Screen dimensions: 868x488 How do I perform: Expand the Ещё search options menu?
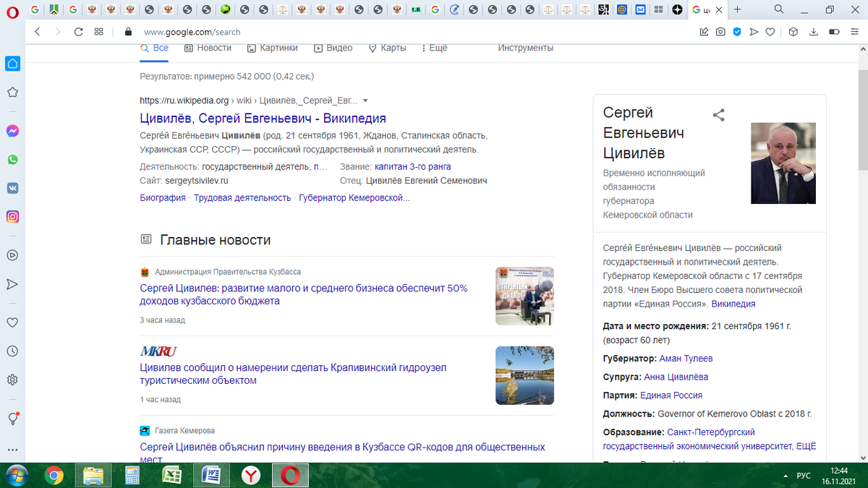[x=433, y=48]
